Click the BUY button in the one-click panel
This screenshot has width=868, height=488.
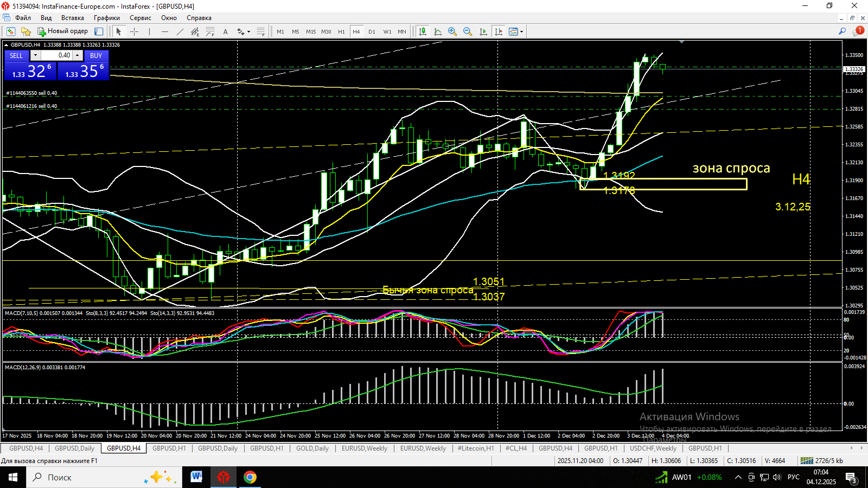tap(96, 55)
